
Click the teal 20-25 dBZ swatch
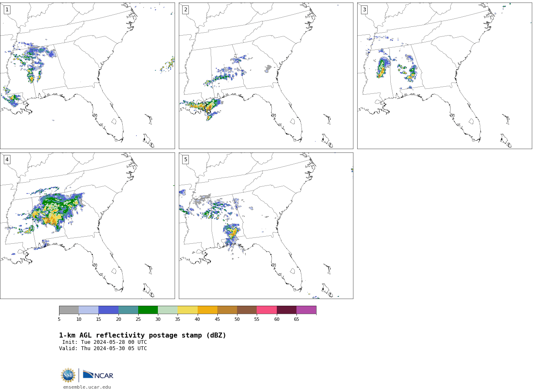click(x=128, y=310)
